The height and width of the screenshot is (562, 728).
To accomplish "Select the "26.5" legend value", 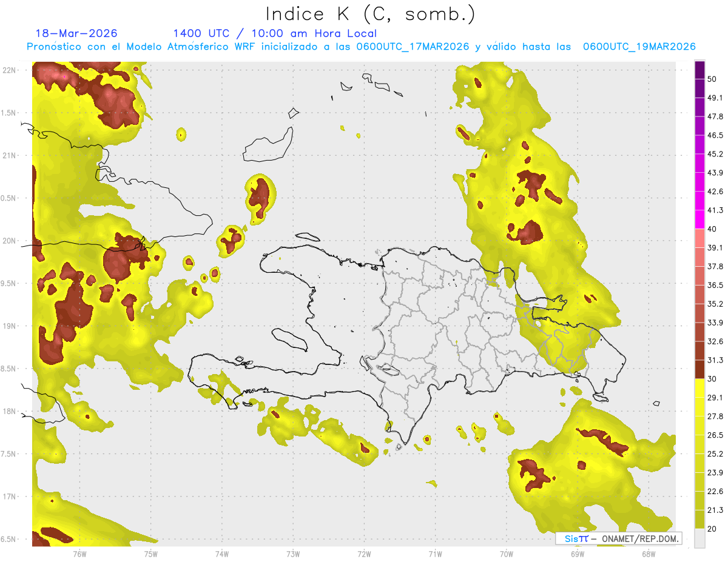I will pos(715,435).
